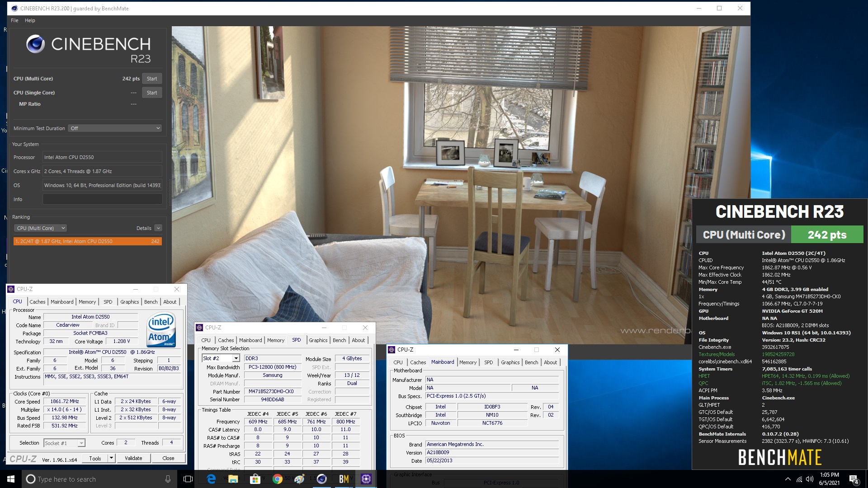This screenshot has height=488, width=868.
Task: Click the Intel Atom logo in CPU-Z
Action: 161,330
